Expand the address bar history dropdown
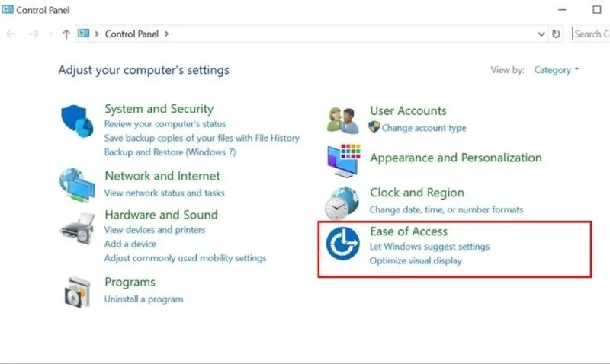This screenshot has width=610, height=364. (x=541, y=34)
